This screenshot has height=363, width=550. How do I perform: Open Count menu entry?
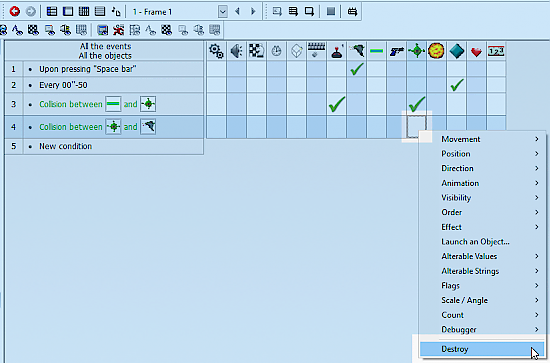(483, 315)
